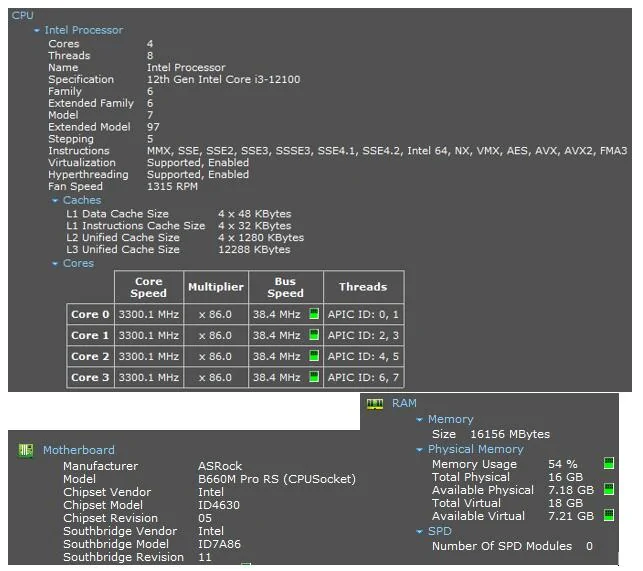Click the Available Virtual green graph icon
The height and width of the screenshot is (571, 643).
point(609,515)
